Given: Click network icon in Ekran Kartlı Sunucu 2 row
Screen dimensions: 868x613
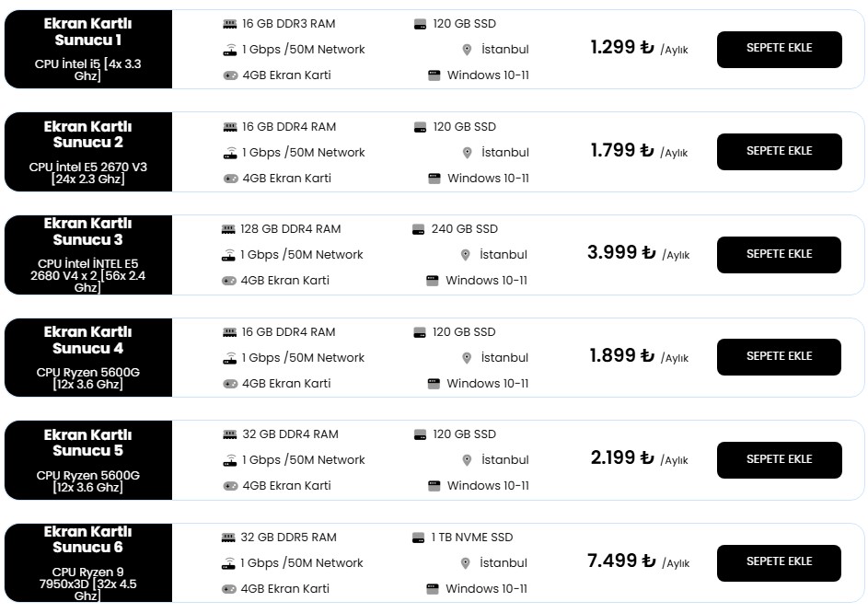Looking at the screenshot, I should pyautogui.click(x=230, y=153).
